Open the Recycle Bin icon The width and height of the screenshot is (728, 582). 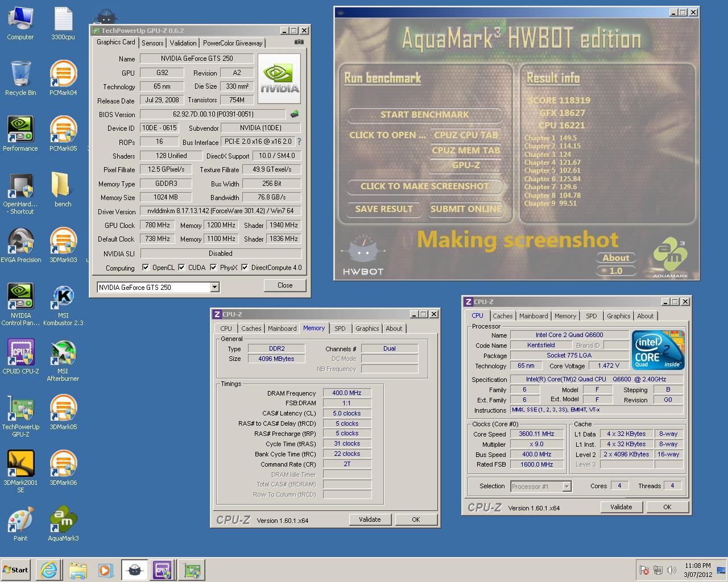20,78
